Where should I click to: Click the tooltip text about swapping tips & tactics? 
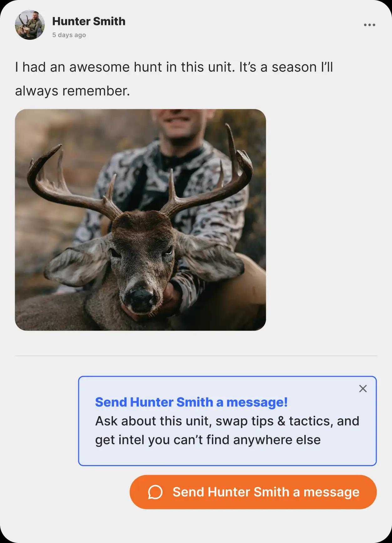[x=227, y=421]
